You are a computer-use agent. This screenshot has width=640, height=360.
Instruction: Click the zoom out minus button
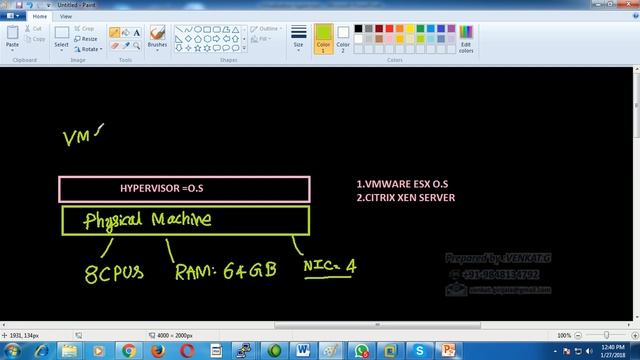coord(578,336)
